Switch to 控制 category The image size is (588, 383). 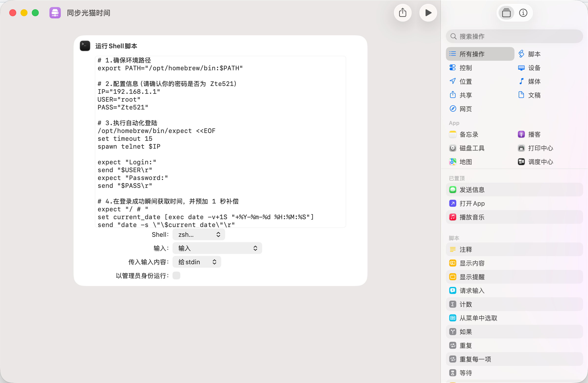pos(465,68)
